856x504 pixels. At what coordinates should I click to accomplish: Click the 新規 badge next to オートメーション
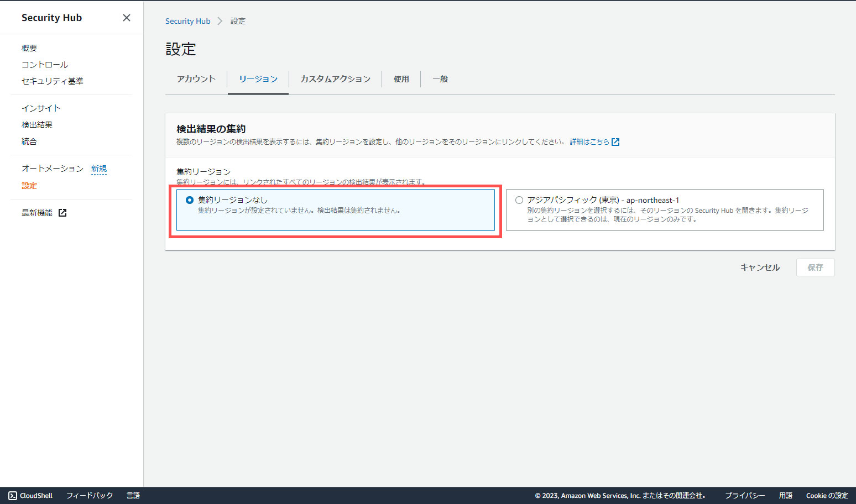click(99, 169)
